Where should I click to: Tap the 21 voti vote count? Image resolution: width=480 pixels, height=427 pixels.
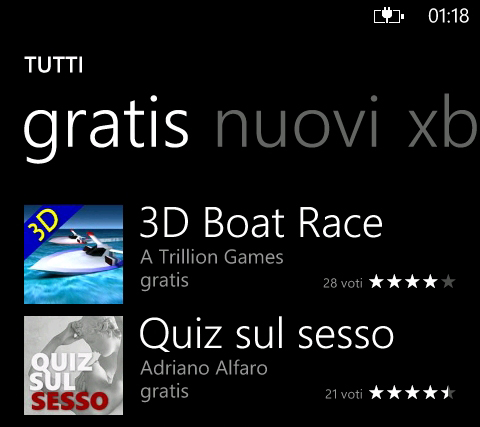[344, 394]
